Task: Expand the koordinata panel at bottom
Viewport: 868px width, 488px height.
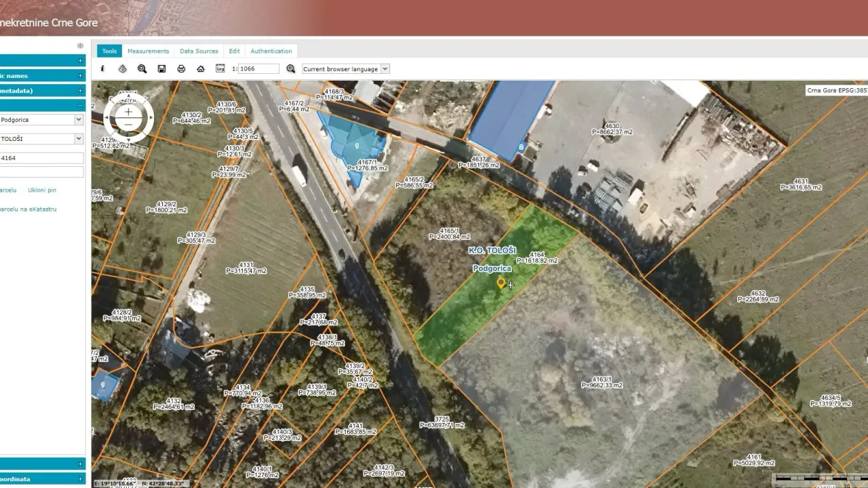Action: coord(81,479)
